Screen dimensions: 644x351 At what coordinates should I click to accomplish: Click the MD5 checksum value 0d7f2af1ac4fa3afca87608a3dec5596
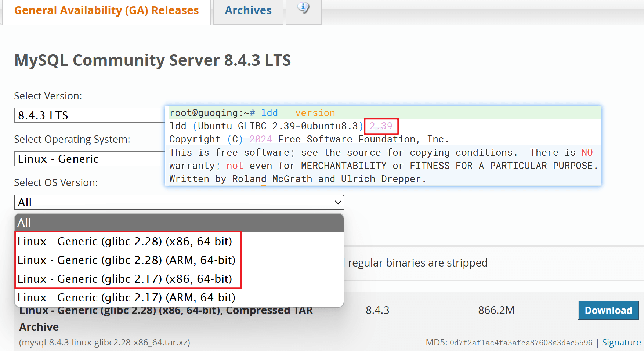tap(521, 343)
